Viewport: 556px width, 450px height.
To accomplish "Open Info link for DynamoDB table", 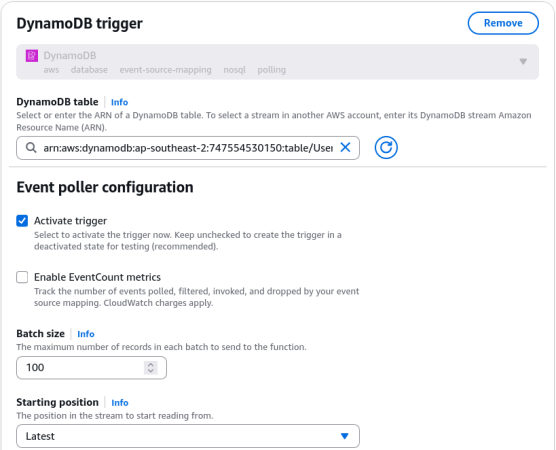I will (119, 102).
